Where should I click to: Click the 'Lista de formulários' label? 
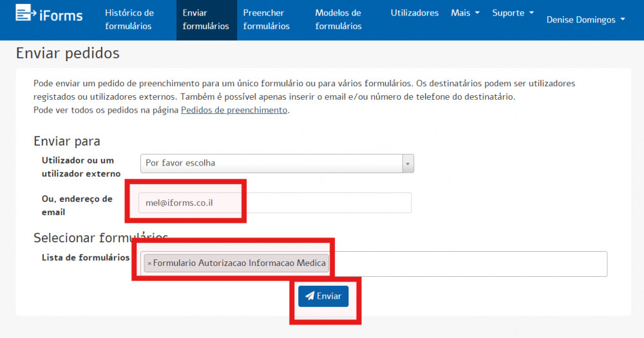[85, 258]
